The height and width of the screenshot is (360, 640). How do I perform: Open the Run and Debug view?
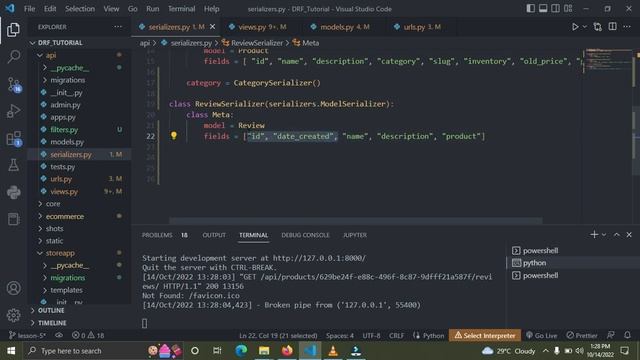[x=13, y=111]
